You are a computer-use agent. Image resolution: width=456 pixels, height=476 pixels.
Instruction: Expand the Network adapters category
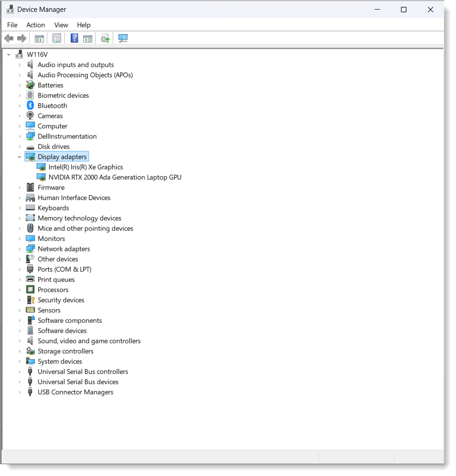pyautogui.click(x=20, y=249)
